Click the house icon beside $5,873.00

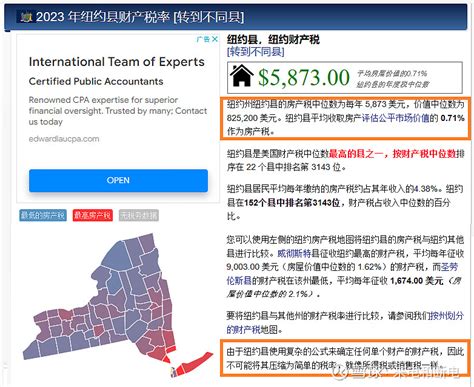pos(242,76)
